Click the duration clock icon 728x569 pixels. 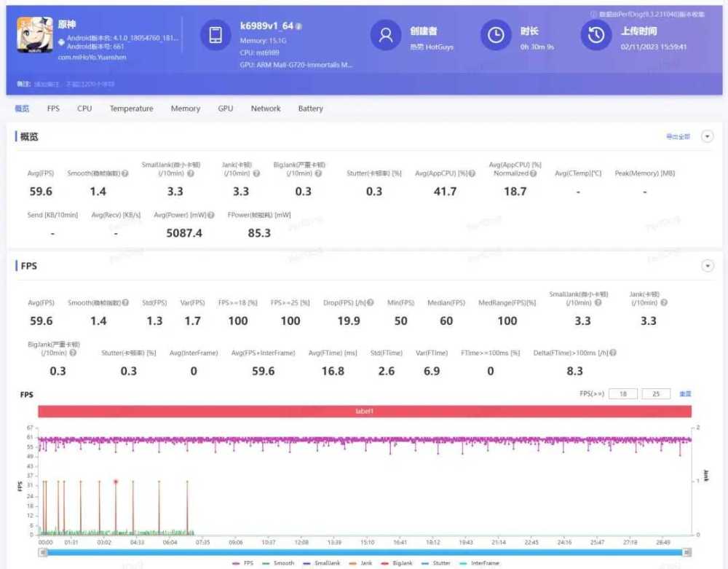pyautogui.click(x=496, y=35)
